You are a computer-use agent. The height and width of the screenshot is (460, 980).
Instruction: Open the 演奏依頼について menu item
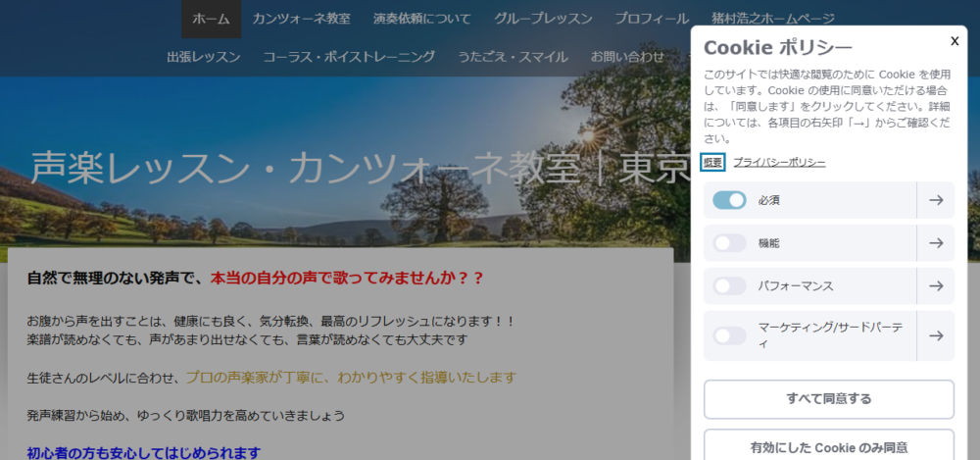coord(421,19)
